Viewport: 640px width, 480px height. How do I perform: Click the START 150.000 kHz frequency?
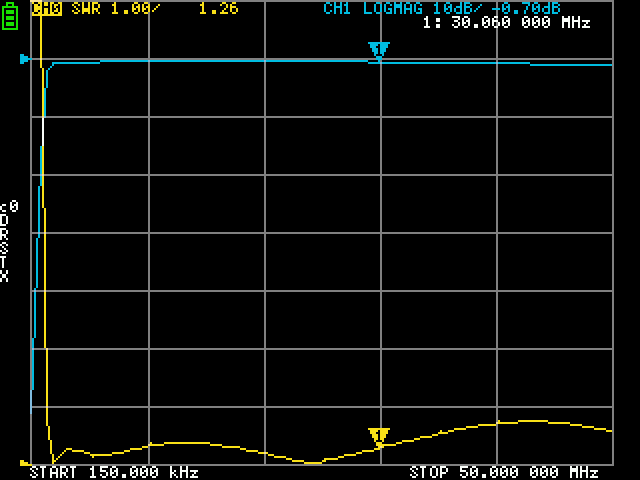pyautogui.click(x=114, y=472)
